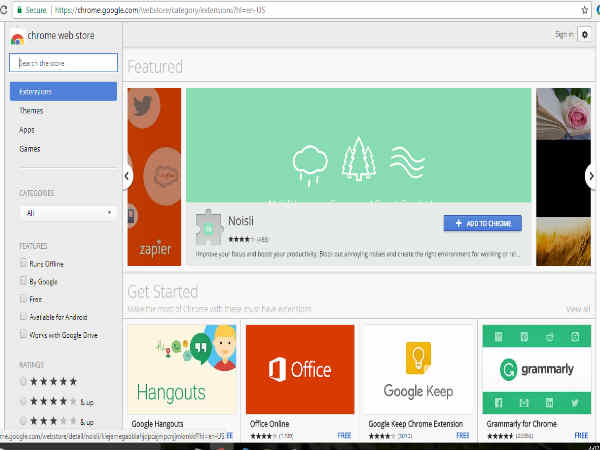Click the FREE label under Google Keep
Image resolution: width=600 pixels, height=450 pixels.
point(463,435)
